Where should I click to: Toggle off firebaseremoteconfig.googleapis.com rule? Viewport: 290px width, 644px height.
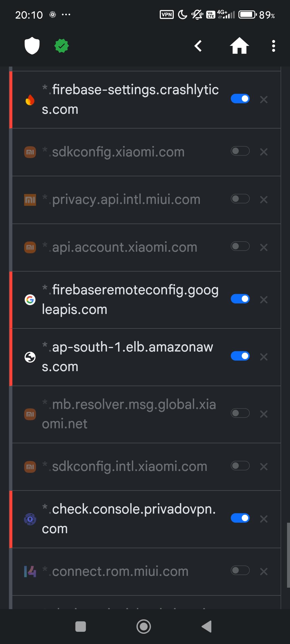(x=240, y=299)
